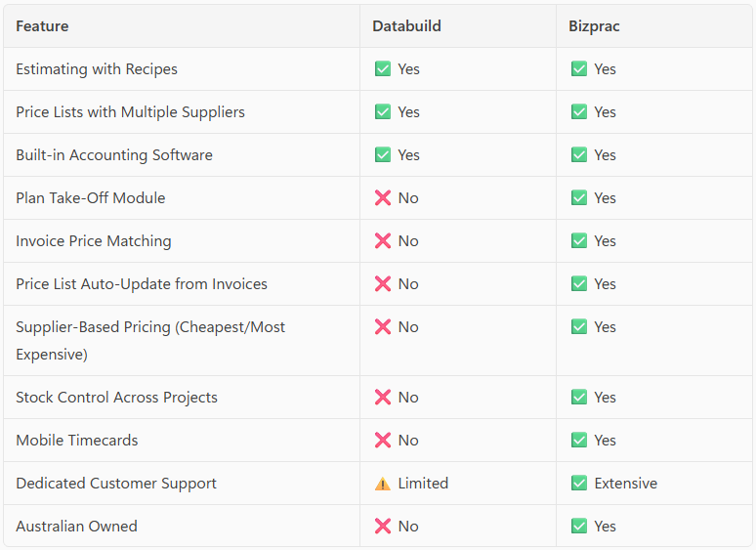Click Databuild red cross for Plan Take-Off Module
The image size is (756, 550).
pyautogui.click(x=383, y=197)
